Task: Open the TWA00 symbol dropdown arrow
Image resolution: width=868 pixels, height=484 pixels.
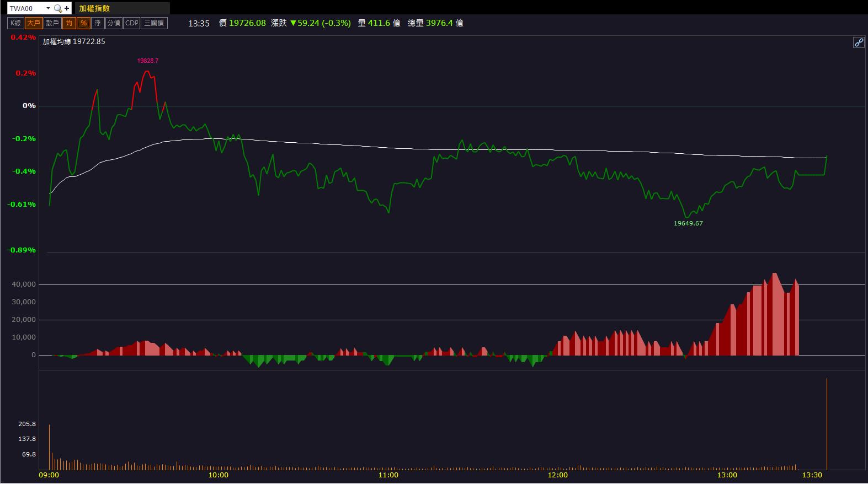Action: tap(48, 9)
